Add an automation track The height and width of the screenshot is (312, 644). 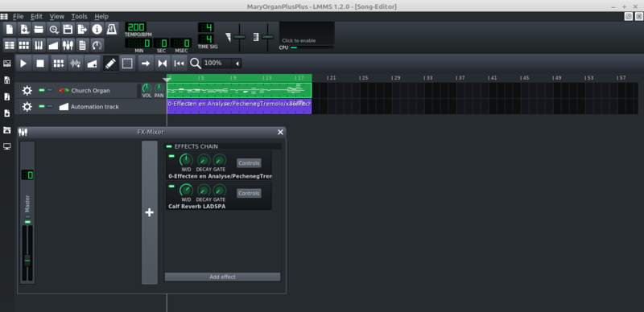(92, 64)
